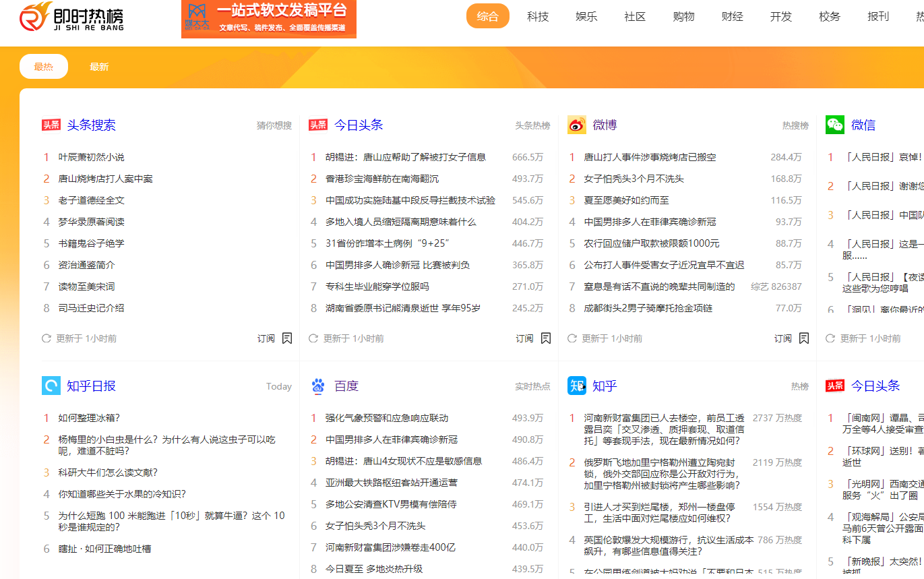Open the 报刊 category tab
Screen dimensions: 924x579
tap(878, 16)
